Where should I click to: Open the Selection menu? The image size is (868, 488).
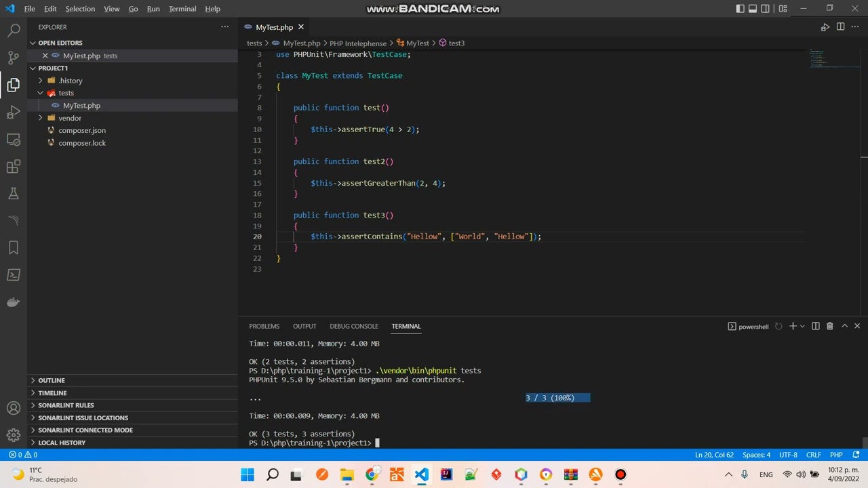click(80, 9)
